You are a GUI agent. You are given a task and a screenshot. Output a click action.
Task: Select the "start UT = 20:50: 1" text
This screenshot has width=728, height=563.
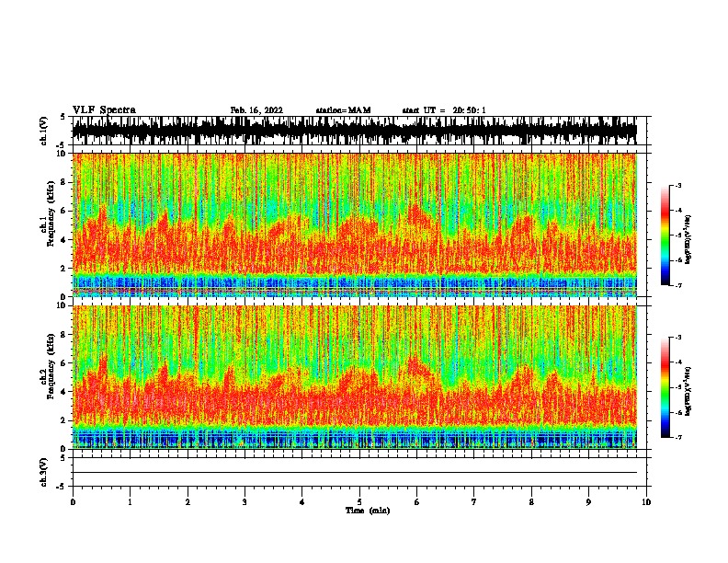click(444, 110)
